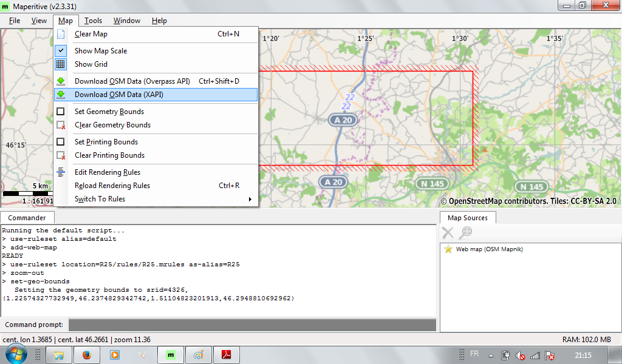Click the Show Grid icon
This screenshot has width=622, height=364.
(x=61, y=64)
